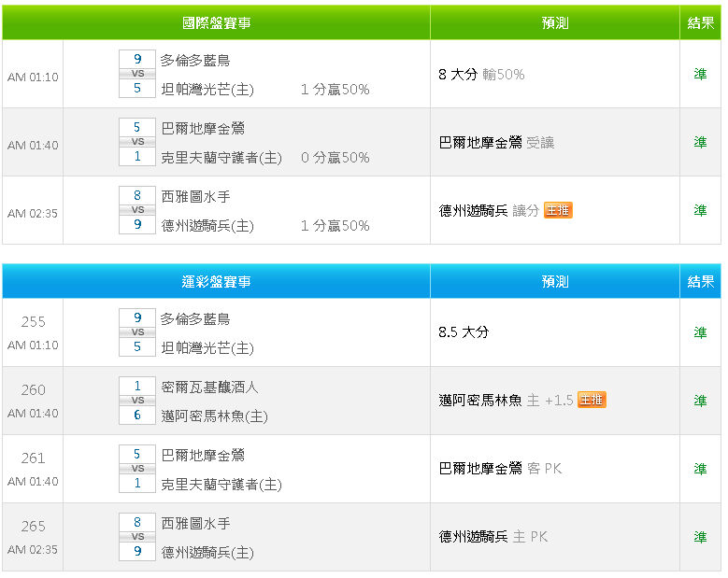
Task: Click the 主推 badge beside 邁阿密馬林魚 主 +1.5
Action: coord(592,400)
